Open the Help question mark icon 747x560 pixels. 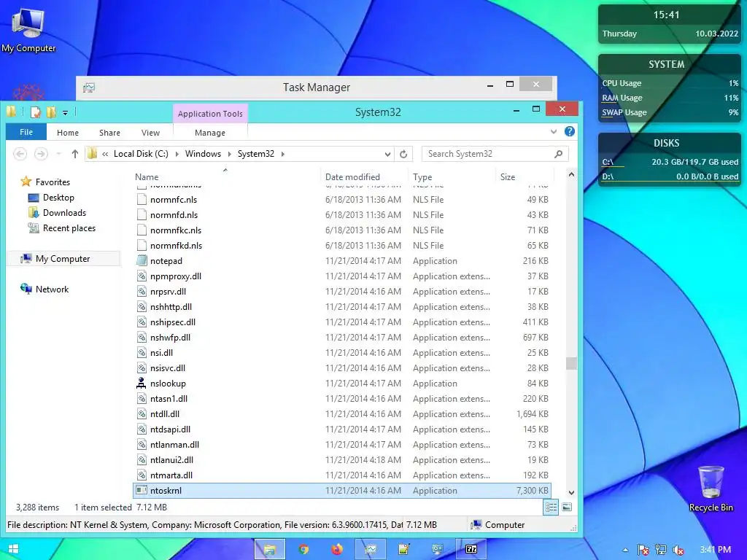(569, 132)
